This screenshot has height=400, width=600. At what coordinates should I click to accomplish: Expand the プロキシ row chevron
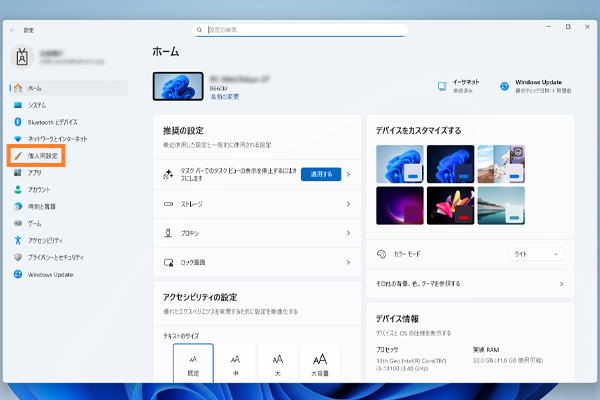click(348, 233)
